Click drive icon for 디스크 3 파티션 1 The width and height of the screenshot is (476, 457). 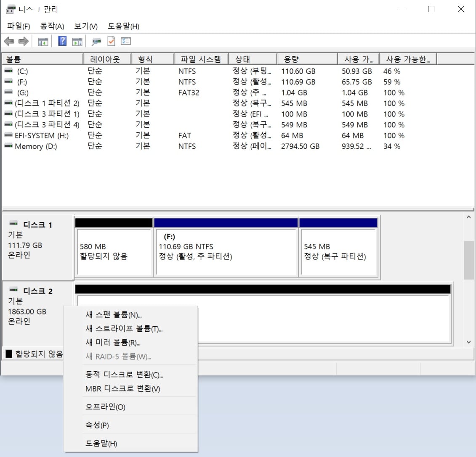8,114
